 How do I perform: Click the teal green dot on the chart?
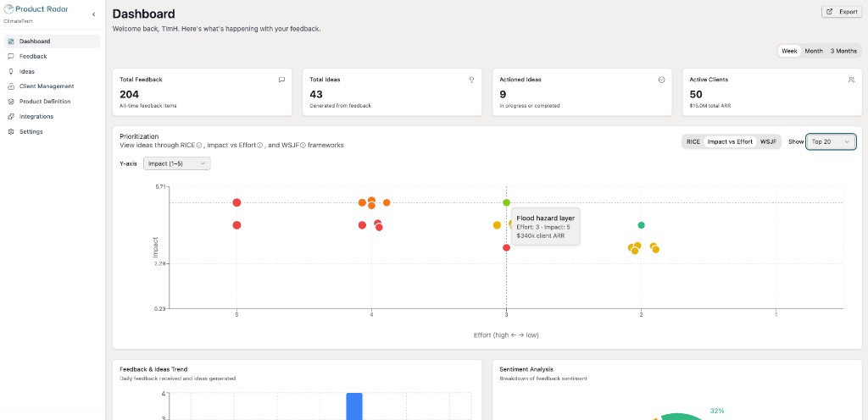[641, 224]
